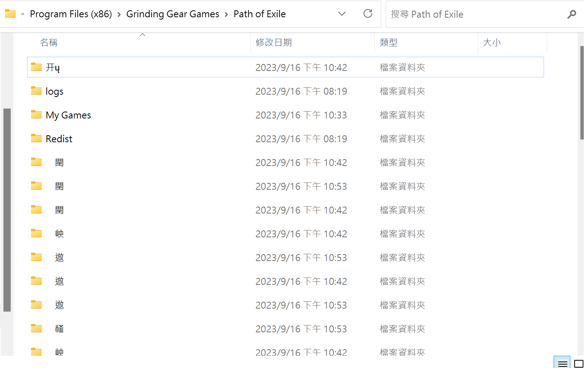Click the search magnifier icon
This screenshot has height=368, width=588.
[572, 14]
